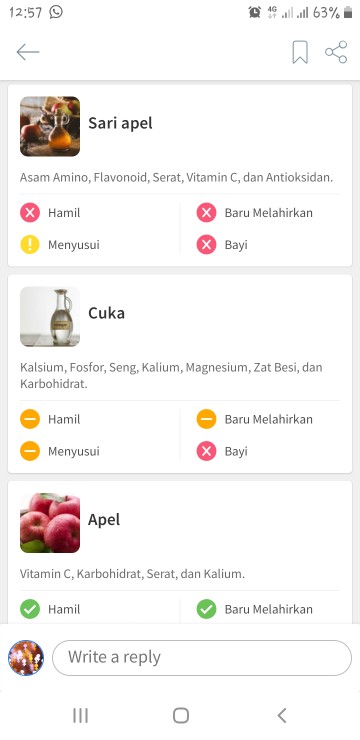Select the Sari apel title
This screenshot has width=360, height=740.
120,124
